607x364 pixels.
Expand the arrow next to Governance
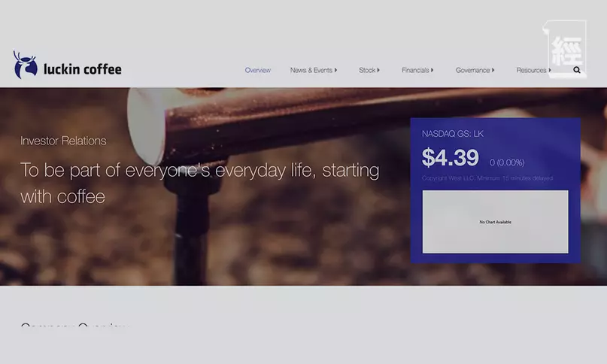tap(493, 70)
